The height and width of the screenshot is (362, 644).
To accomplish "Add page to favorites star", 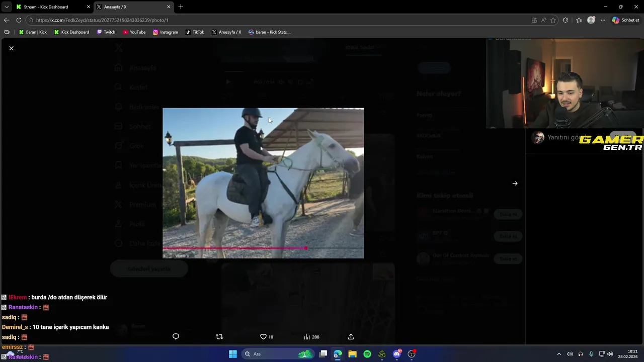I will click(553, 20).
